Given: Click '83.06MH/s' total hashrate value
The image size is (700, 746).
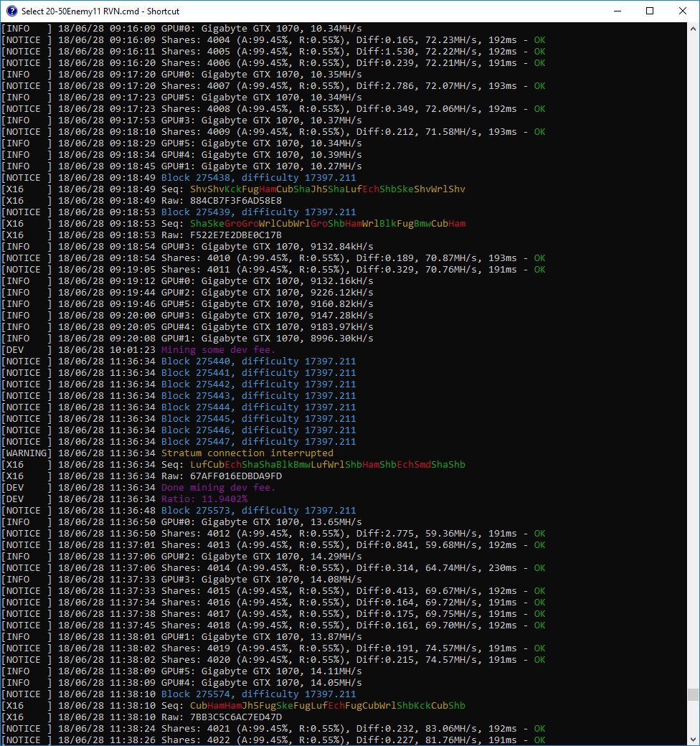Looking at the screenshot, I should (451, 728).
